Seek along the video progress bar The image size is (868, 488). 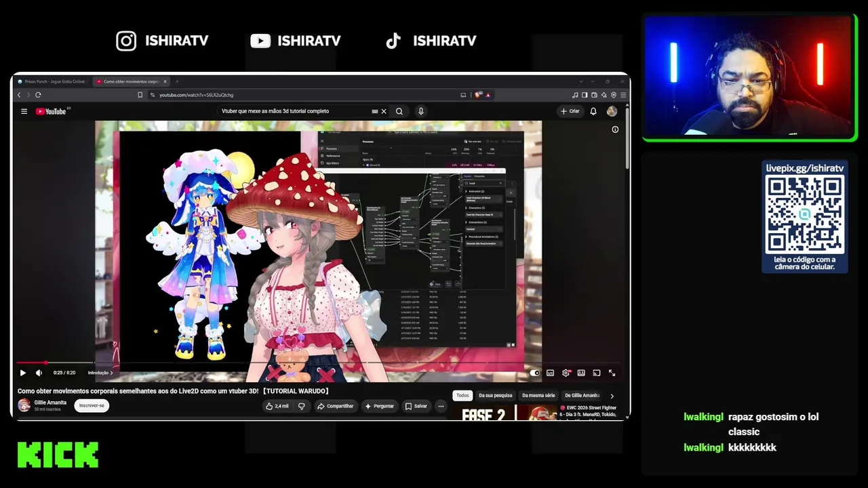click(318, 363)
